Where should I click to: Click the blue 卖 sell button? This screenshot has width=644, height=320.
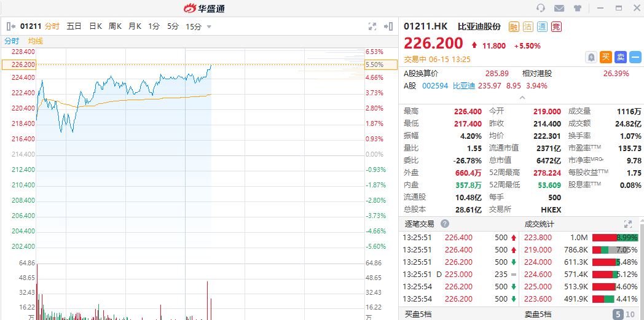click(621, 57)
